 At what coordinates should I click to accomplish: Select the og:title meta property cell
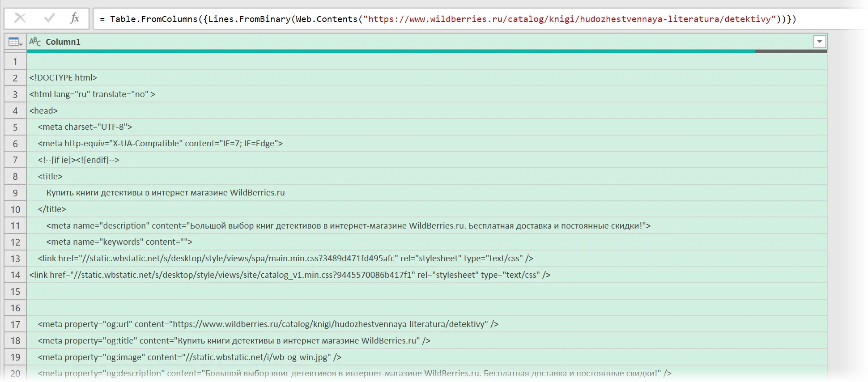pyautogui.click(x=427, y=340)
